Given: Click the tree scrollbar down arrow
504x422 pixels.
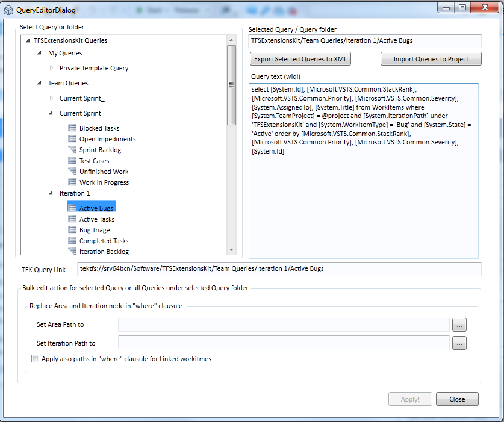Looking at the screenshot, I should [x=231, y=250].
